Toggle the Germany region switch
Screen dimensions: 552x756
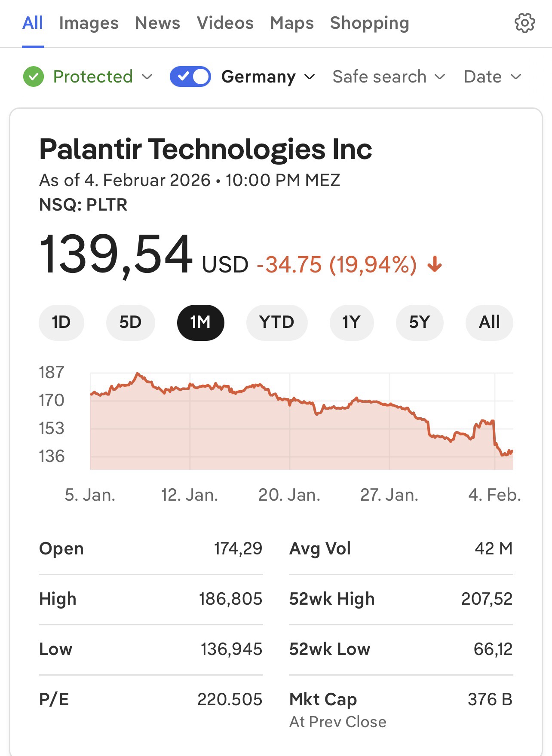190,77
